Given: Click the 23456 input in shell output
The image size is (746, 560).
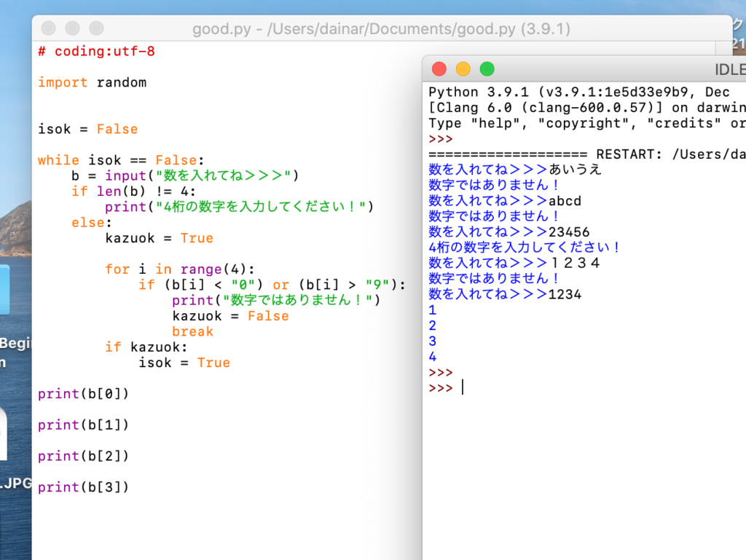Looking at the screenshot, I should click(569, 232).
